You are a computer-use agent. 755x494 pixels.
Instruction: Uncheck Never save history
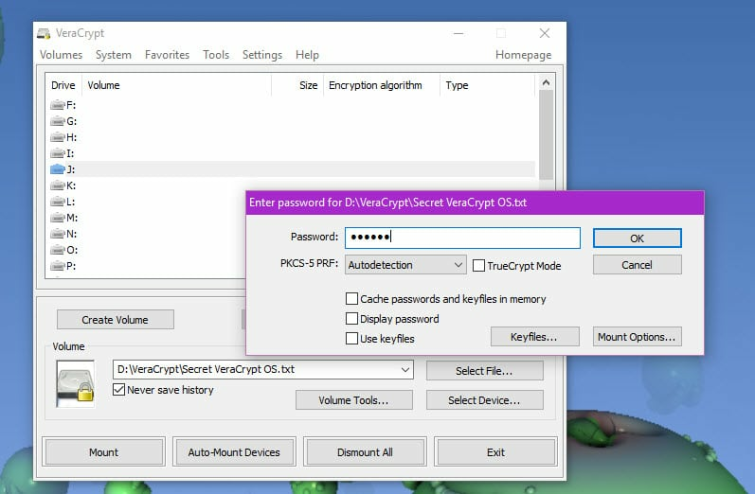pyautogui.click(x=118, y=390)
